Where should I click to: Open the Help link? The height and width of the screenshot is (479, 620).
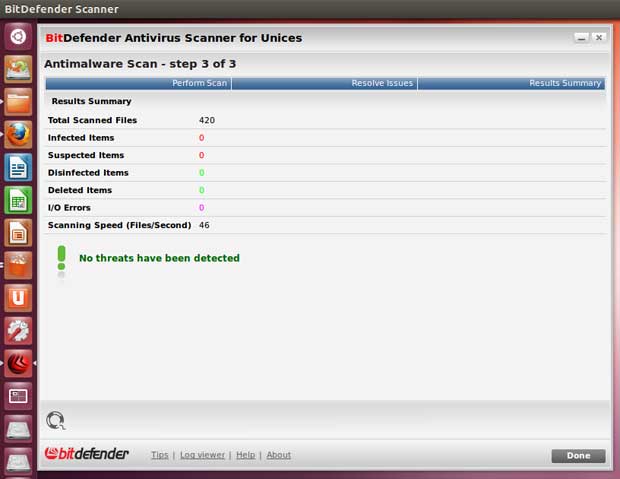[246, 455]
